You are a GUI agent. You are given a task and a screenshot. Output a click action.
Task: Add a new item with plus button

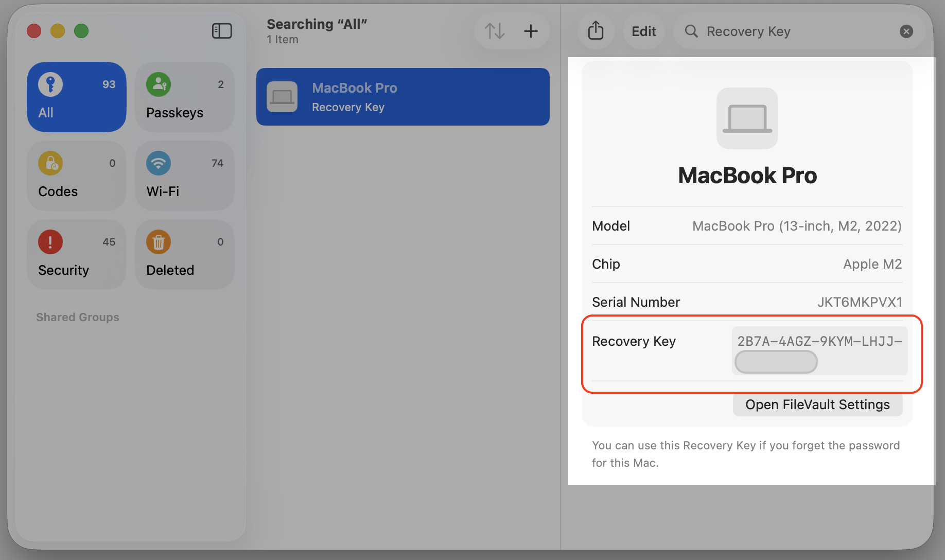(x=531, y=31)
